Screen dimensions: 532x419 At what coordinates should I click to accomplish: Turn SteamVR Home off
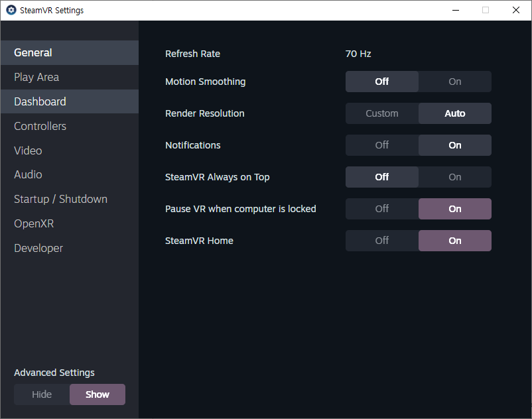point(382,241)
